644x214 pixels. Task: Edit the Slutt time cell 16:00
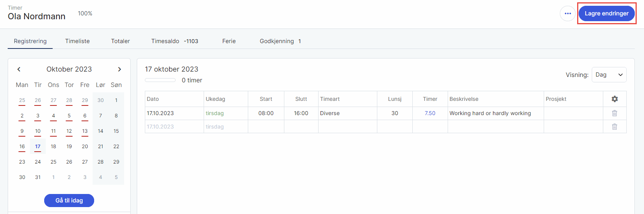coord(301,113)
